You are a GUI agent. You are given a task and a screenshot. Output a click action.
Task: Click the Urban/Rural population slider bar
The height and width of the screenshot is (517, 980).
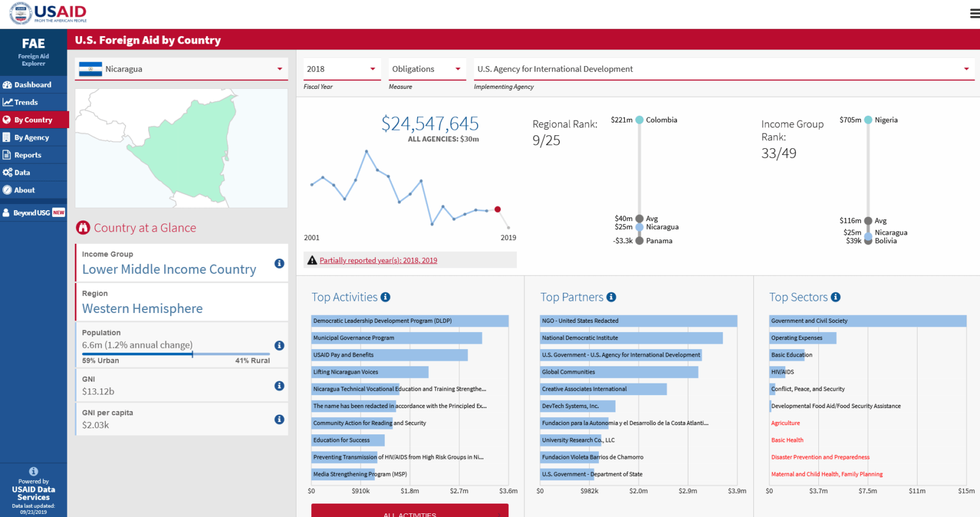point(176,354)
